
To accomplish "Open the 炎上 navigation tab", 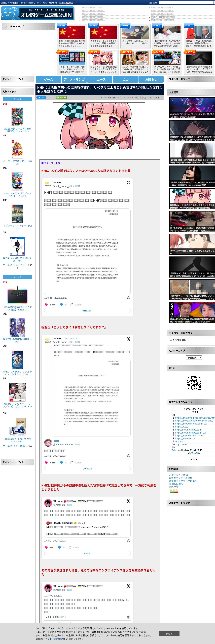I will tap(125, 79).
